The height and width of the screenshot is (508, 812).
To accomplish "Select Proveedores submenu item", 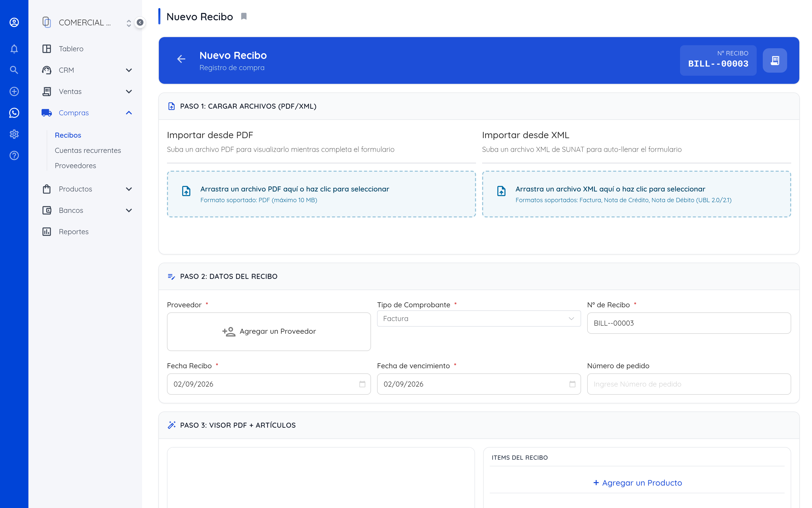I will coord(76,166).
